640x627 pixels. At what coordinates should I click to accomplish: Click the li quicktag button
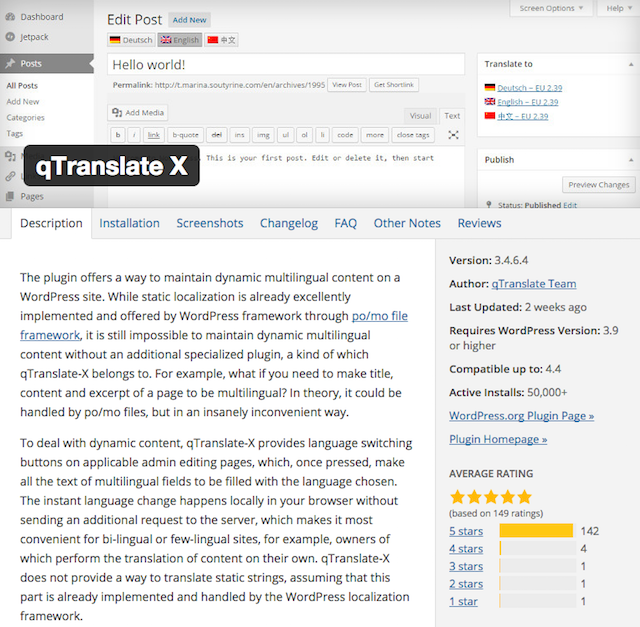(322, 135)
